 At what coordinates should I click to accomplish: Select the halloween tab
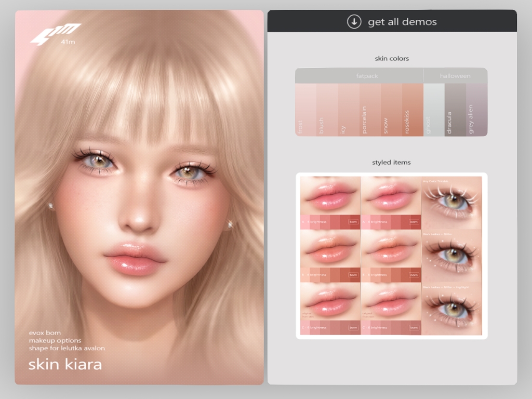(x=455, y=76)
